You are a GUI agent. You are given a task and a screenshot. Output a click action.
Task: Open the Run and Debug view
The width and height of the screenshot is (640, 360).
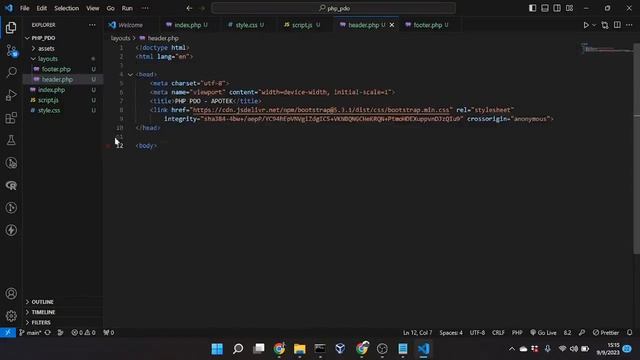point(11,95)
